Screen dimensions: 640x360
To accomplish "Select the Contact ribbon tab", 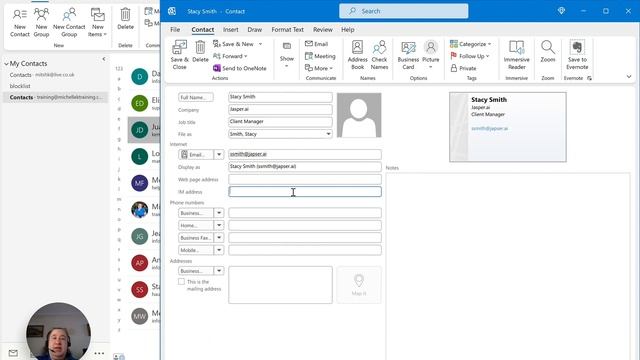I will coord(202,29).
